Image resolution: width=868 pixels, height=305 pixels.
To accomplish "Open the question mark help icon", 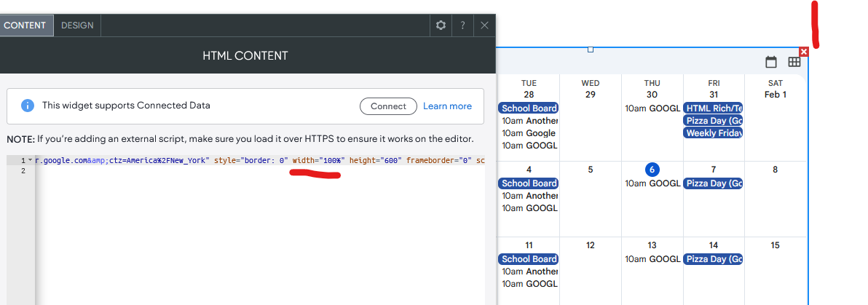I will point(463,25).
